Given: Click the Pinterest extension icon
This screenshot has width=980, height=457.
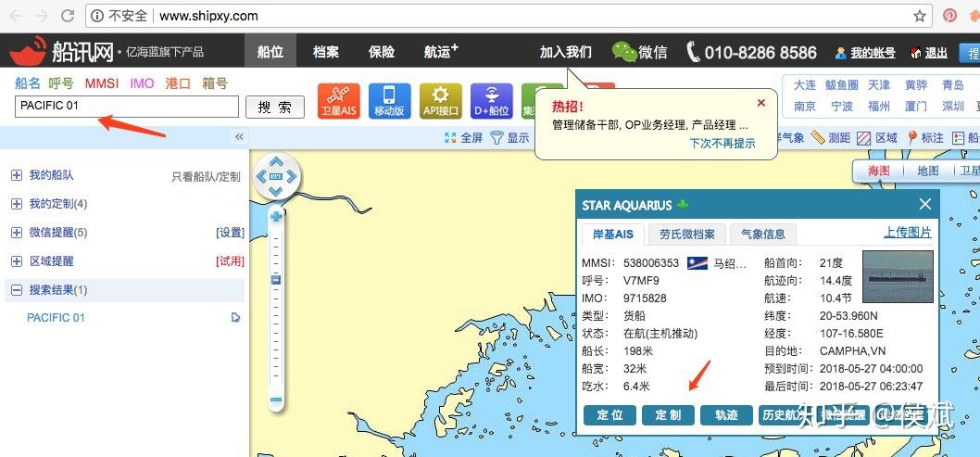Looking at the screenshot, I should (x=950, y=16).
